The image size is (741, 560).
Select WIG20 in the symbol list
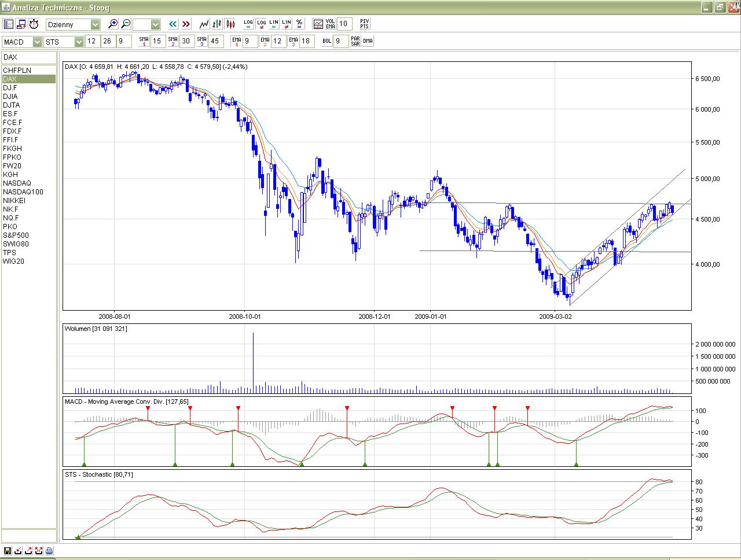point(14,261)
